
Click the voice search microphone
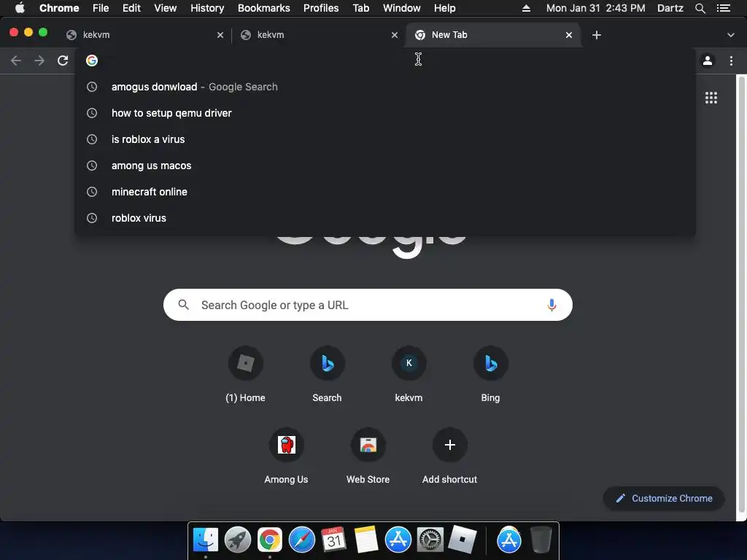coord(551,305)
